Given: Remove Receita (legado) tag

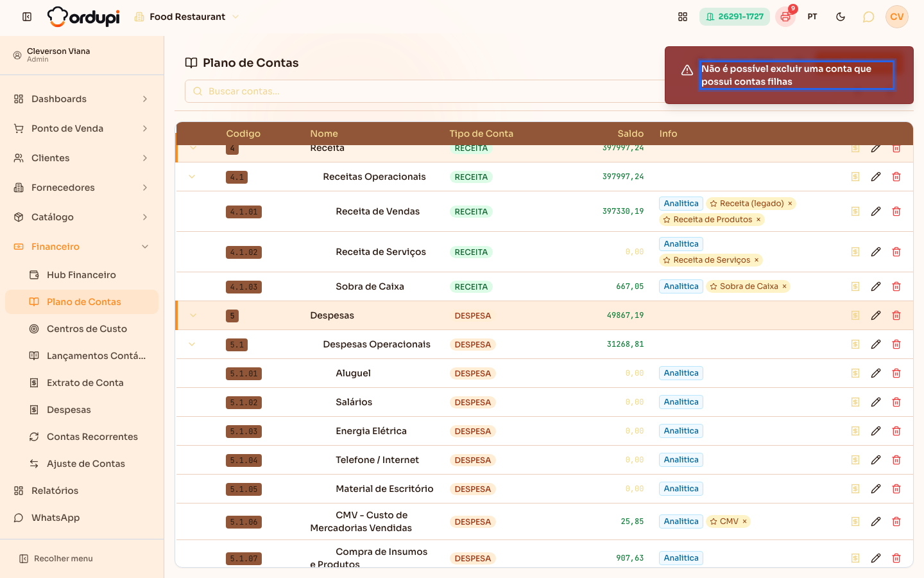Looking at the screenshot, I should [x=790, y=204].
